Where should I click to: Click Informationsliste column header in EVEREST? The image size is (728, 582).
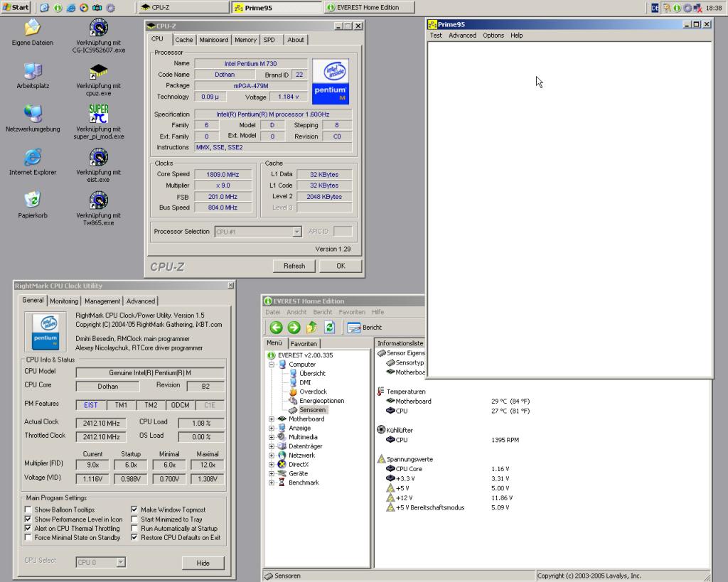pos(400,343)
